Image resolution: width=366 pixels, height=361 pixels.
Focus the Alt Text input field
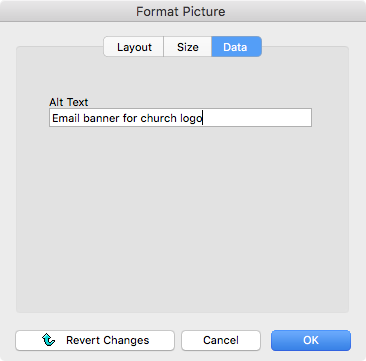click(x=180, y=118)
